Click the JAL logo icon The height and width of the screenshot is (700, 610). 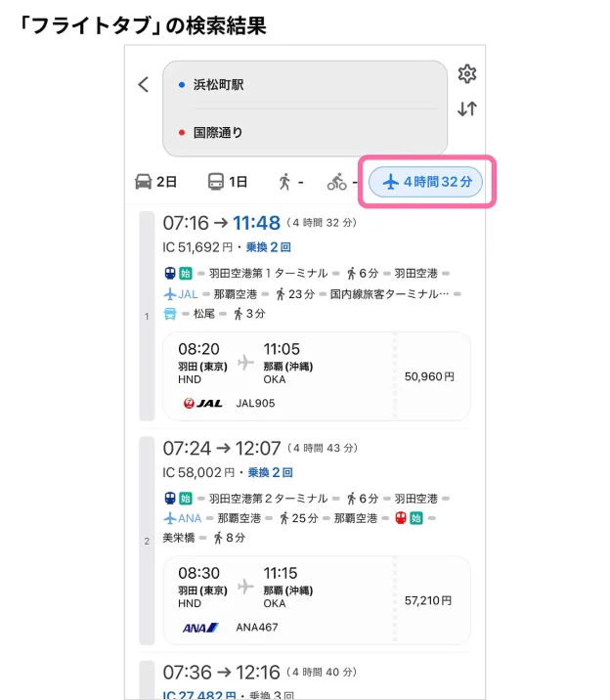point(203,403)
